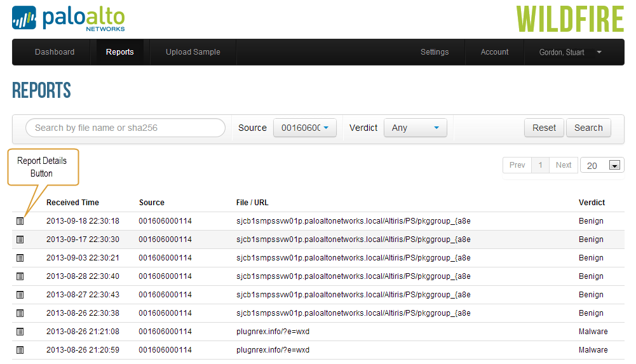Screen dimensions: 636x364
Task: Click plugnrex.info URL in 21:21:08 row
Action: click(273, 332)
